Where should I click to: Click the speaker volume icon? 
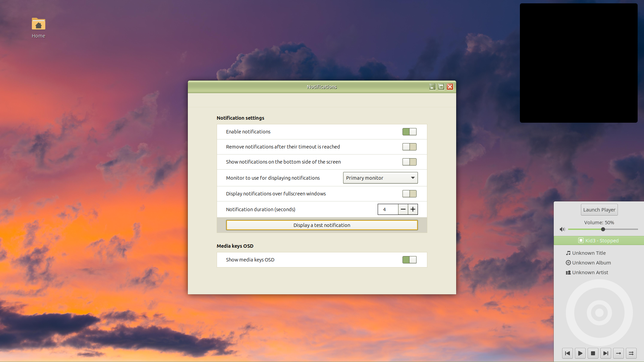(562, 229)
